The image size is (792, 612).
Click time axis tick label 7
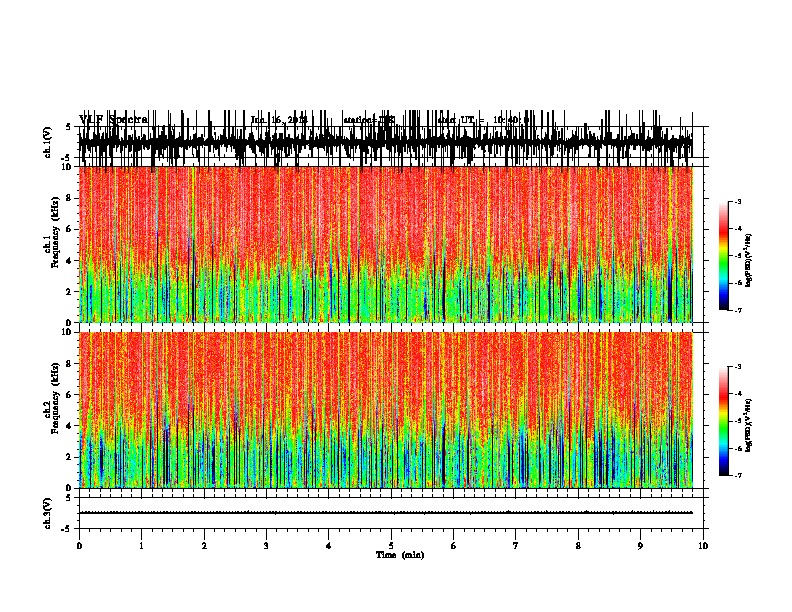coord(516,546)
